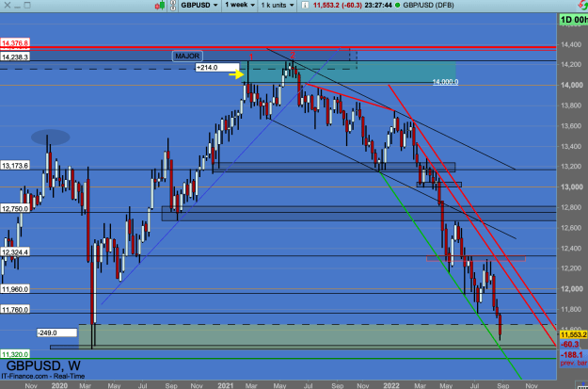This screenshot has height=389, width=588.
Task: Select the green 11,320.0 price label
Action: 15,354
